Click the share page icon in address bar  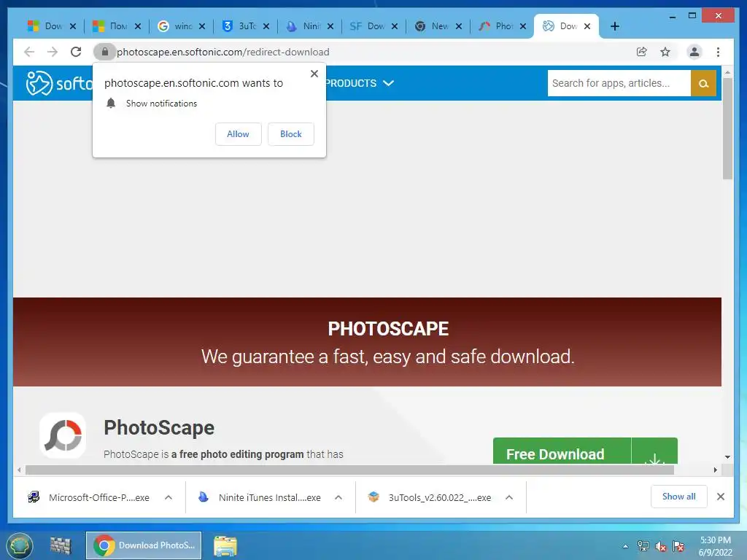pyautogui.click(x=642, y=52)
